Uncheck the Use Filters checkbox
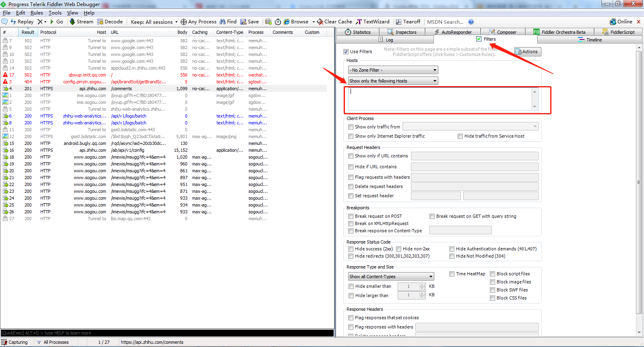The image size is (644, 347). (x=346, y=52)
